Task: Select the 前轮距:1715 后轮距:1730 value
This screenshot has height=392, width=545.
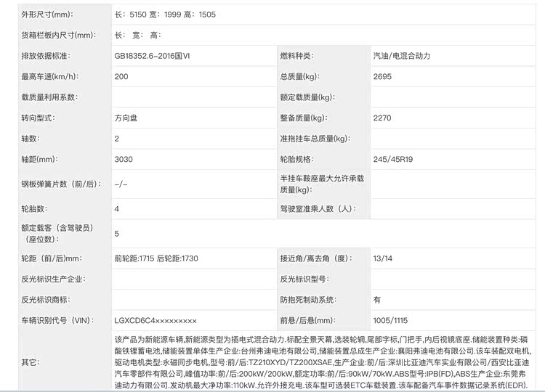Action: click(x=156, y=258)
